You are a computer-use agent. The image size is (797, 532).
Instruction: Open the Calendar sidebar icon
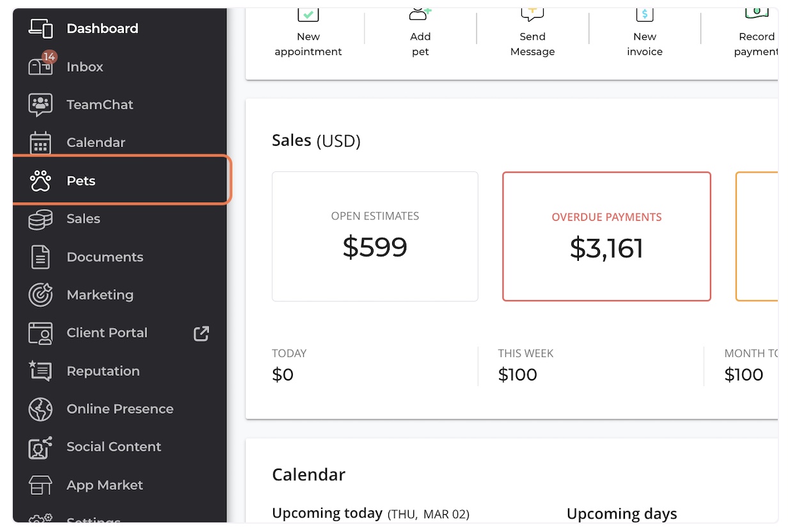(40, 143)
